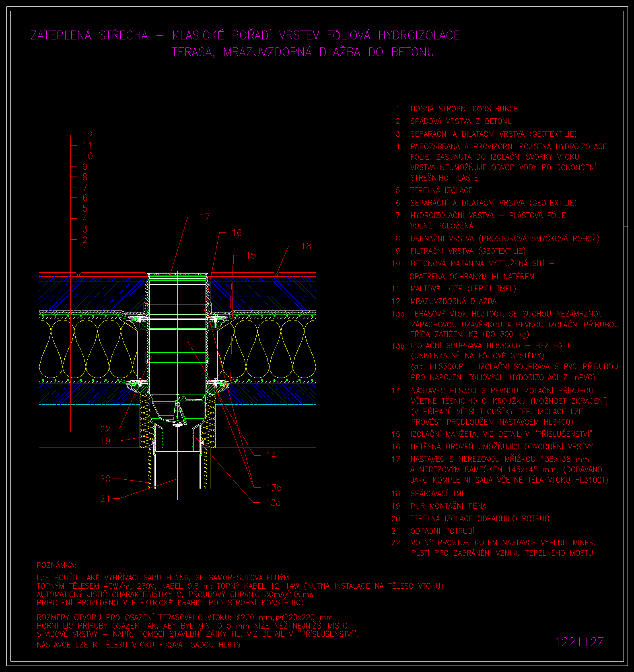Select legend item 21 "ODPADNÍ POTRUBÍ"
Viewport: 634px width, 672px height.
[442, 531]
